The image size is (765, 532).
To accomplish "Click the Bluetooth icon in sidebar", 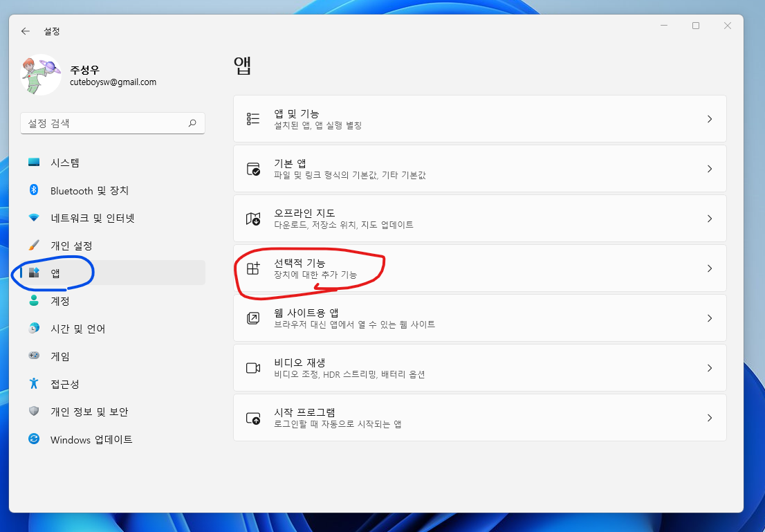I will point(34,190).
